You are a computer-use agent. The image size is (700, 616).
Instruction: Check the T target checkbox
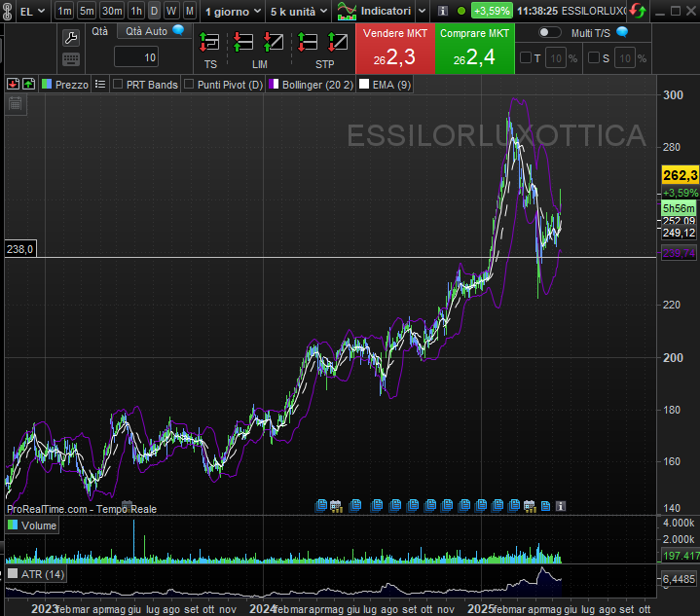tap(526, 57)
